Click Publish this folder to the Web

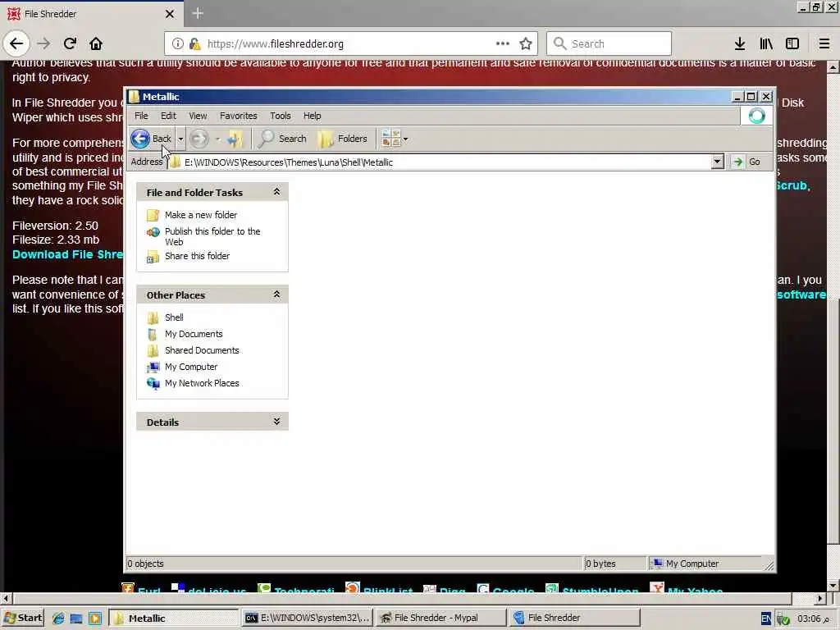pos(212,236)
